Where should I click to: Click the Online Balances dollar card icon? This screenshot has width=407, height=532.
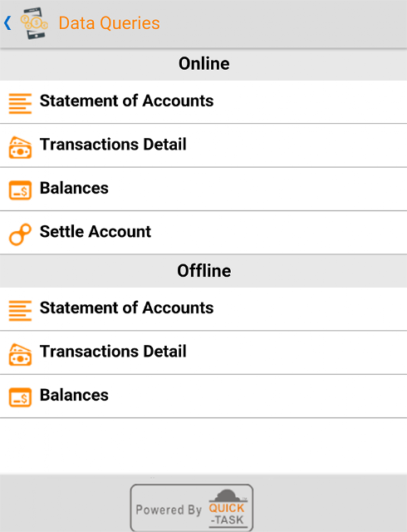pyautogui.click(x=20, y=190)
